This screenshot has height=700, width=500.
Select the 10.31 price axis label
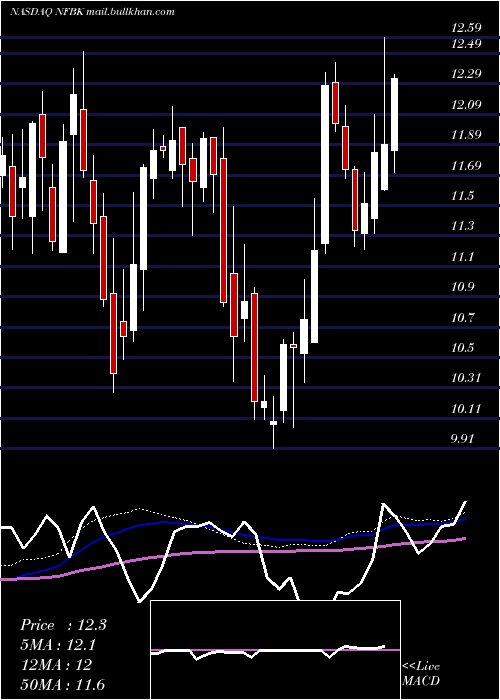point(466,378)
